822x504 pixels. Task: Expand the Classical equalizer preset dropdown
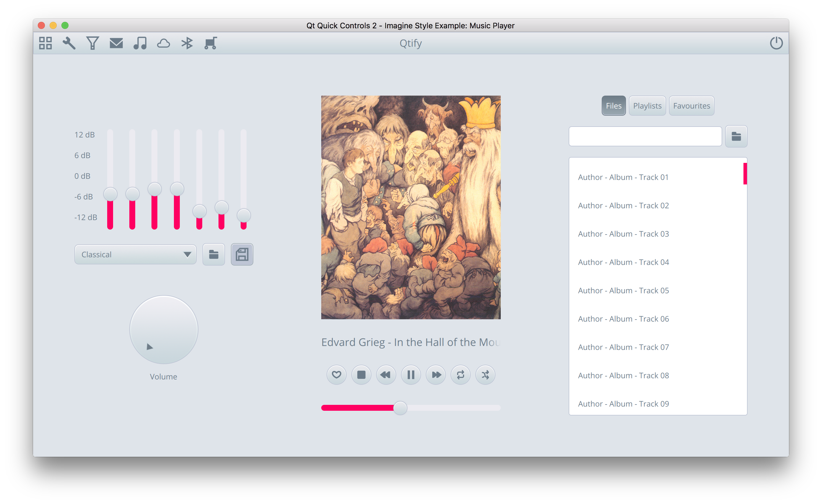136,255
